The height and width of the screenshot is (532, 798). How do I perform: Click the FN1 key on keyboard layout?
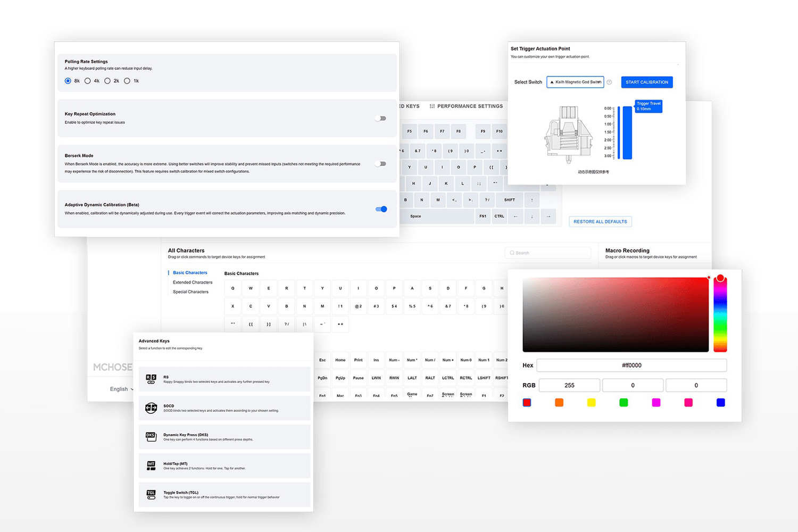click(x=483, y=217)
